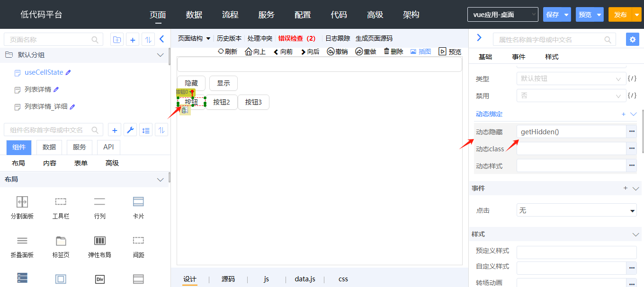Screen dimensions: 644x287
Task: Open the 页面结构 dropdown menu
Action: [194, 38]
